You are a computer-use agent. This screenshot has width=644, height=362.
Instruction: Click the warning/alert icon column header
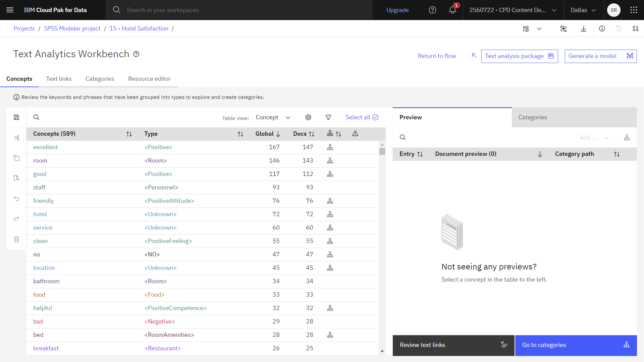[x=355, y=133]
